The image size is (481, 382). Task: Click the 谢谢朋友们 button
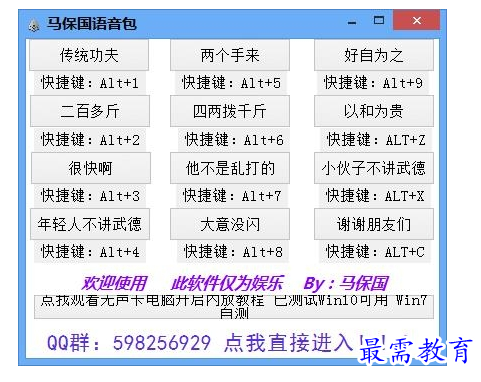[374, 224]
